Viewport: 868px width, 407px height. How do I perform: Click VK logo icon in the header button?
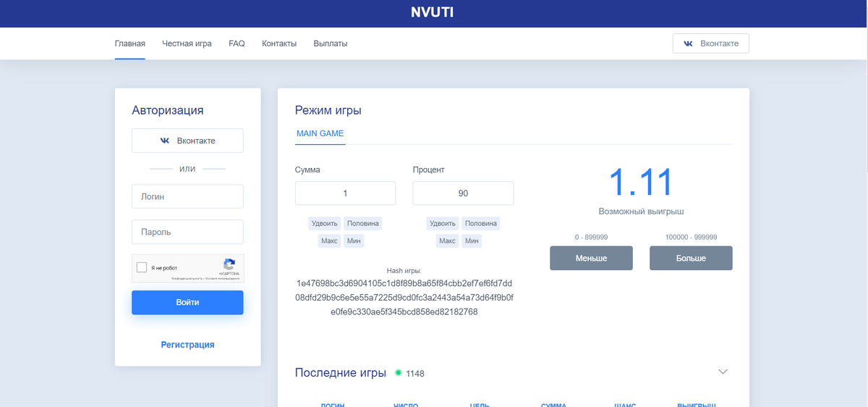click(x=689, y=43)
